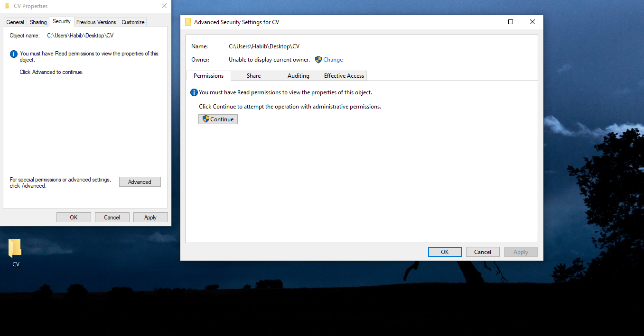
Task: Click the blue info icon in Advanced Security Settings
Action: click(x=194, y=92)
